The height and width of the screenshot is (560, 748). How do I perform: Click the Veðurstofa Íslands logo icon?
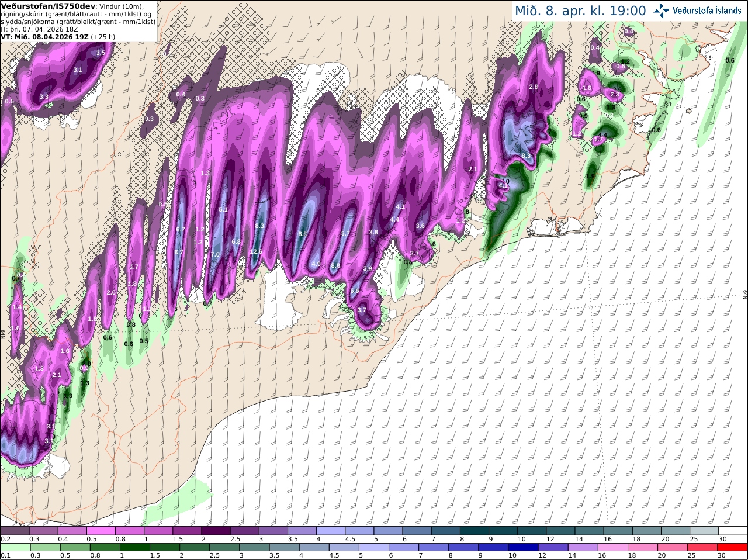662,11
